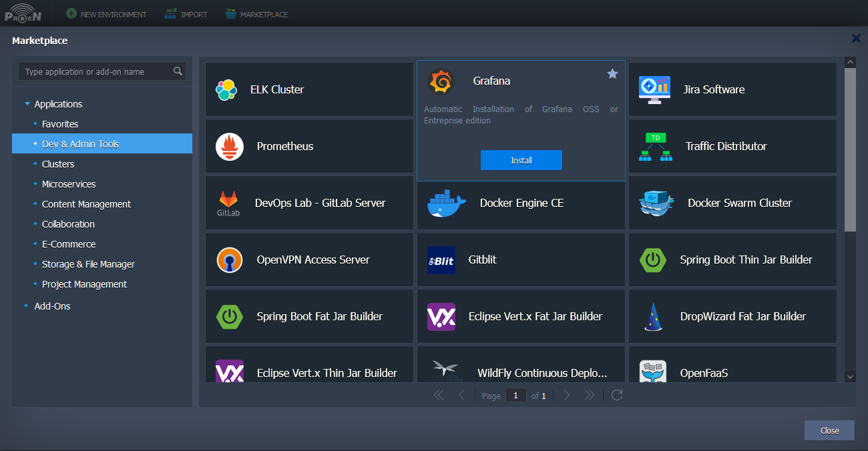Toggle Grafana favorite star
Screen dimensions: 868x451
click(x=612, y=73)
